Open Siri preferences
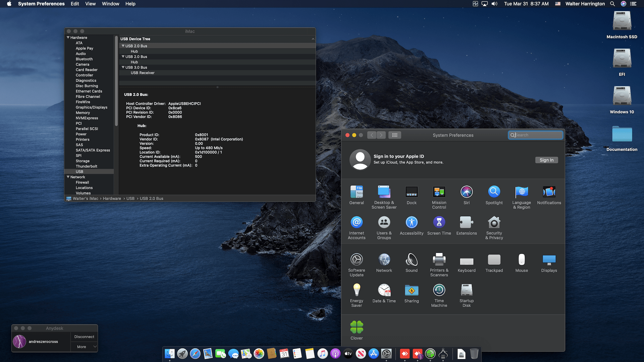 click(467, 195)
